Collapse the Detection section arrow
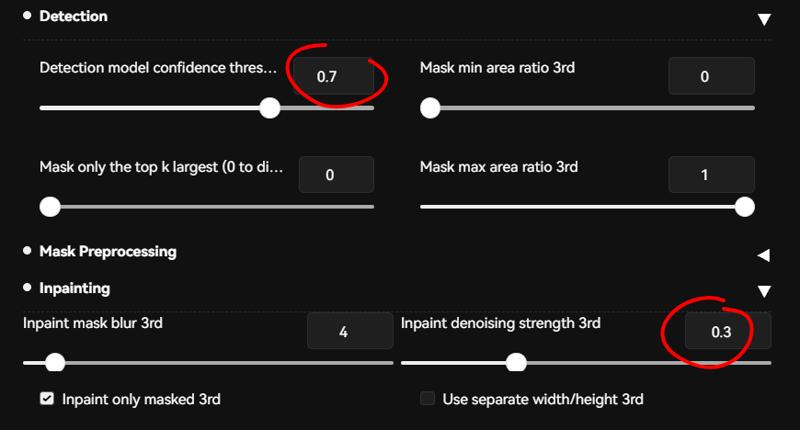 coord(764,19)
